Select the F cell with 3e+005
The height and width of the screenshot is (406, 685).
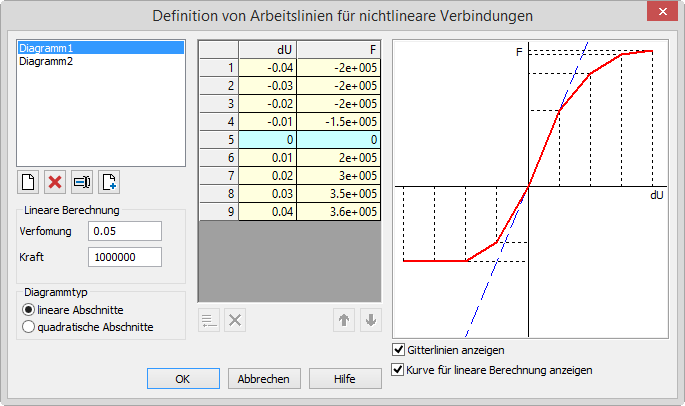(339, 175)
